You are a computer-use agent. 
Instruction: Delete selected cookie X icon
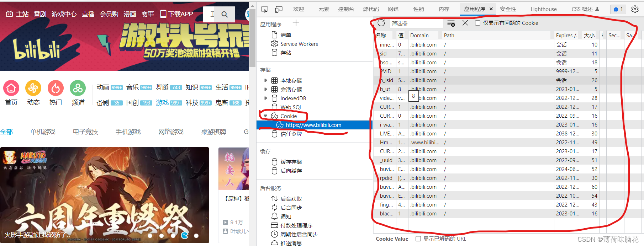click(x=465, y=23)
